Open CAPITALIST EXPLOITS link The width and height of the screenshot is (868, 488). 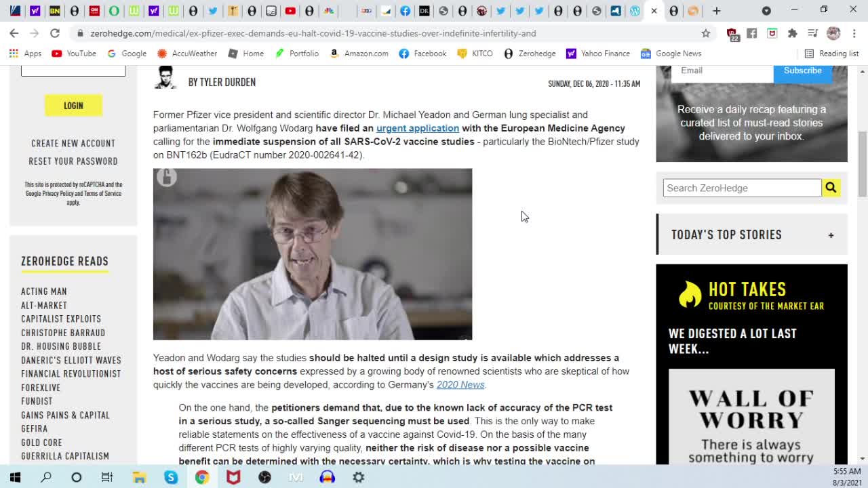coord(61,319)
